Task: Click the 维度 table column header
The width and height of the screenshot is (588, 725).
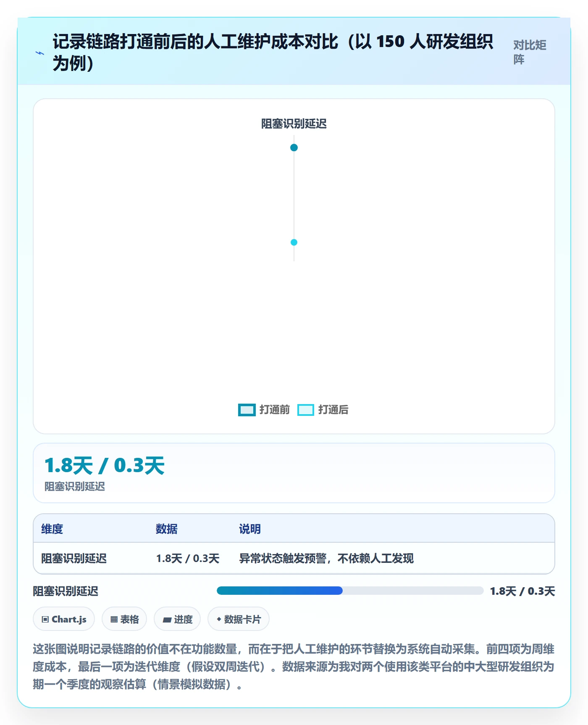Action: pyautogui.click(x=52, y=529)
